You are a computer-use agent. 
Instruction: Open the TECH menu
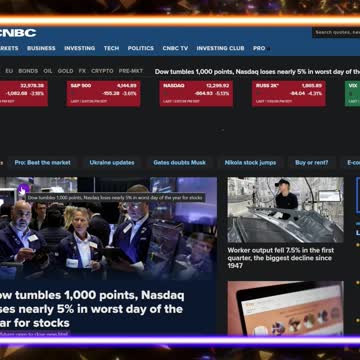[x=111, y=48]
